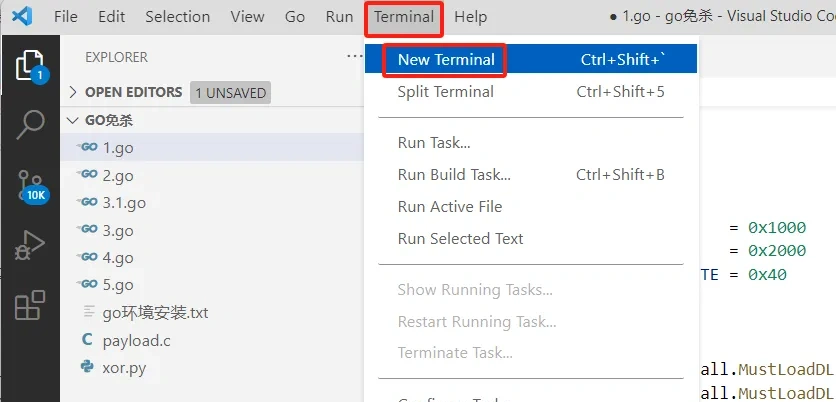Image resolution: width=836 pixels, height=402 pixels.
Task: Open the Help menu
Action: (470, 17)
